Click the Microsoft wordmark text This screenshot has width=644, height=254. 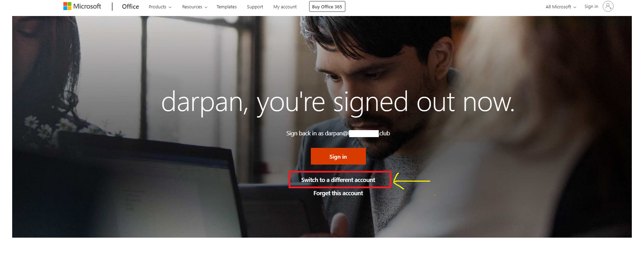[x=87, y=6]
